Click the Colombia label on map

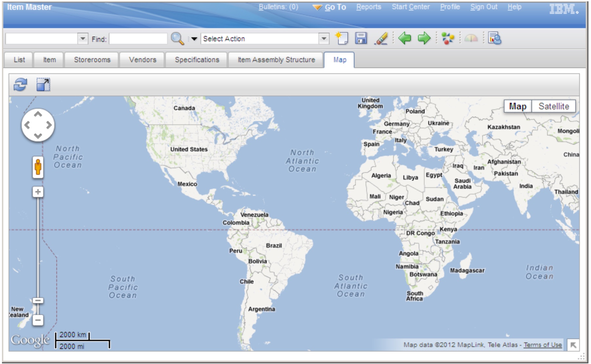[x=236, y=223]
